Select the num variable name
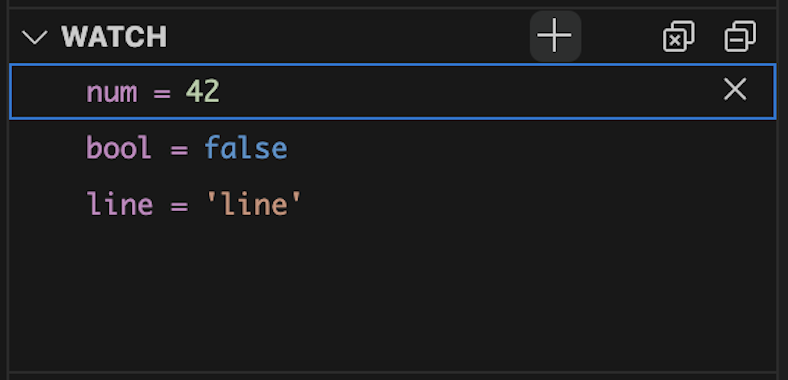Viewport: 788px width, 380px height. click(112, 92)
